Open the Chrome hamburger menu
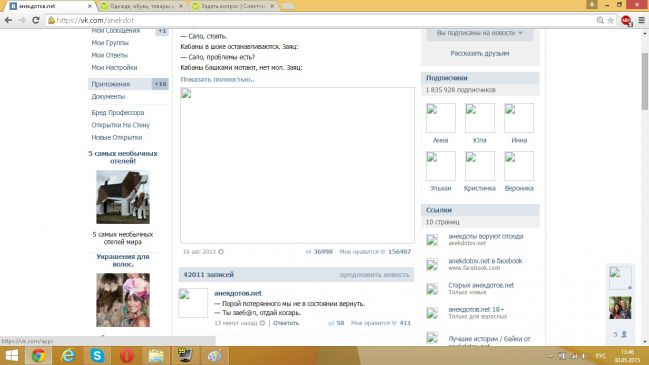The height and width of the screenshot is (365, 649). pos(641,20)
